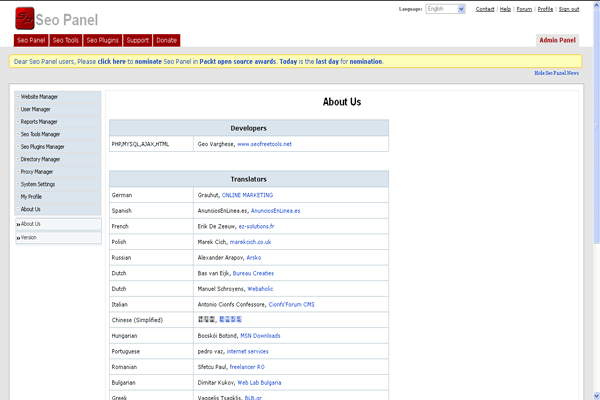Open System Settings in sidebar
This screenshot has height=400, width=600.
pos(38,184)
